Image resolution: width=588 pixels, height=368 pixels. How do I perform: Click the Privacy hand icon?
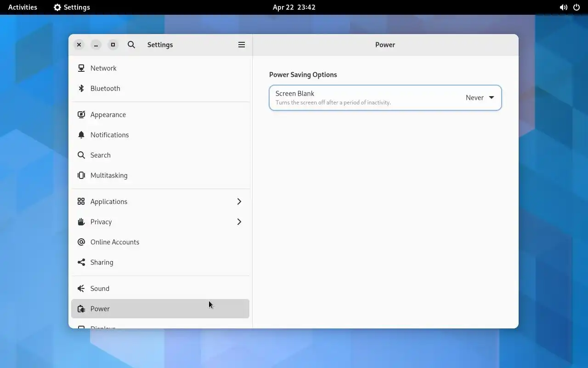coord(81,222)
